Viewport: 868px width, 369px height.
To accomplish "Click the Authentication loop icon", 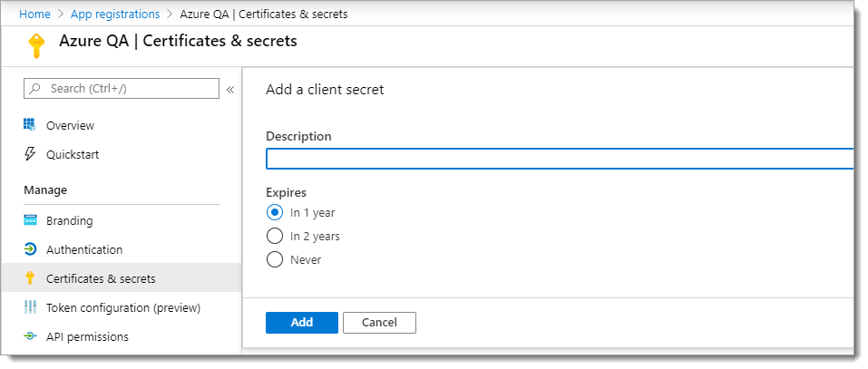I will point(30,249).
